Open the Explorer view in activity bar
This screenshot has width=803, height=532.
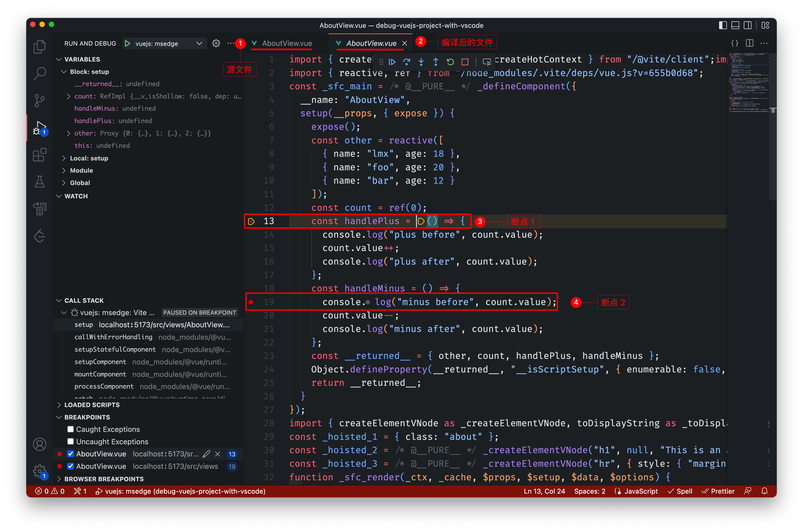40,47
